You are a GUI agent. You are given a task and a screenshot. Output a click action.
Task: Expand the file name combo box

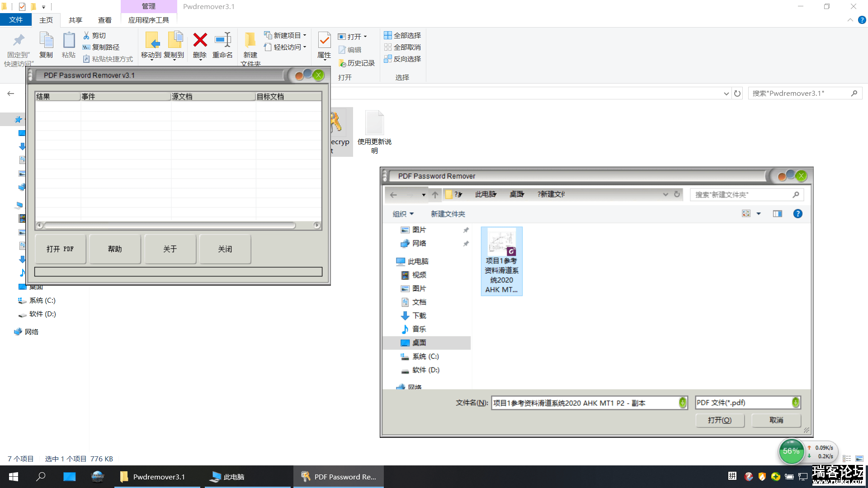click(x=683, y=403)
